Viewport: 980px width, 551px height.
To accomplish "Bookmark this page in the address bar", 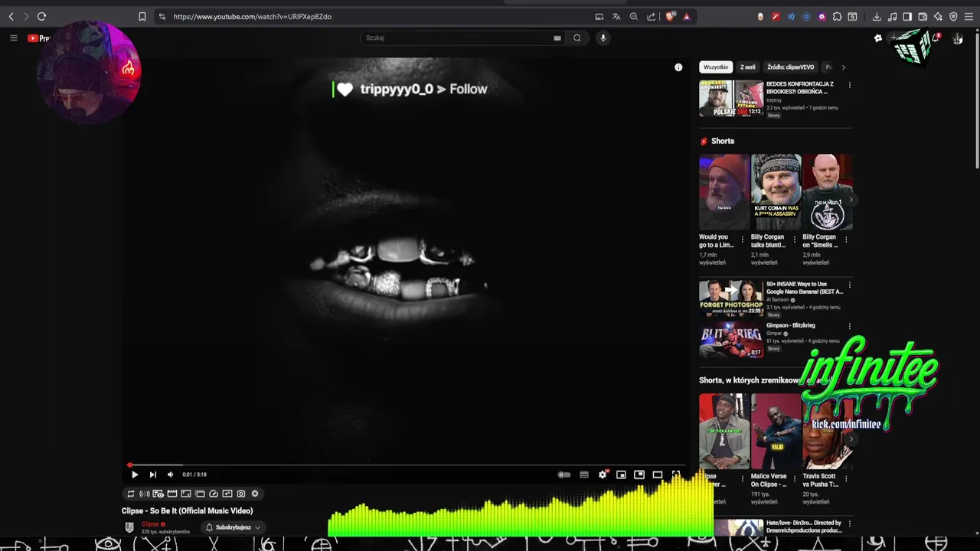I will point(142,16).
